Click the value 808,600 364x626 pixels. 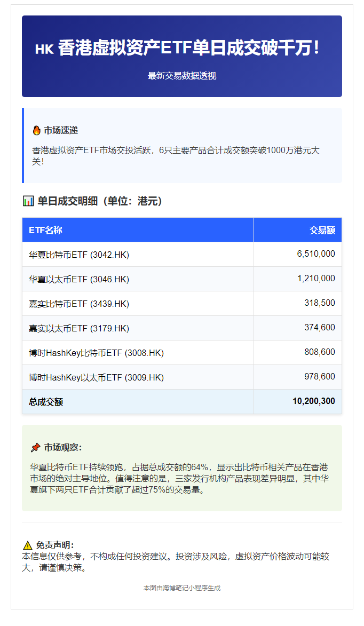pyautogui.click(x=320, y=352)
